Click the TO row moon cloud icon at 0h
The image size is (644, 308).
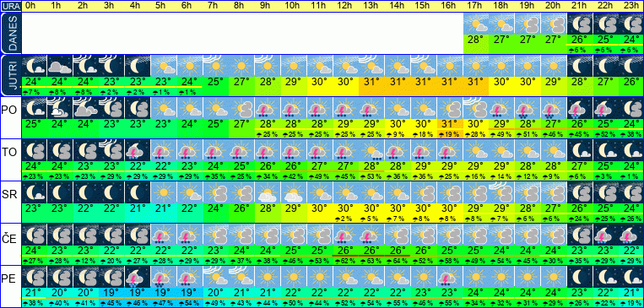tap(34, 150)
